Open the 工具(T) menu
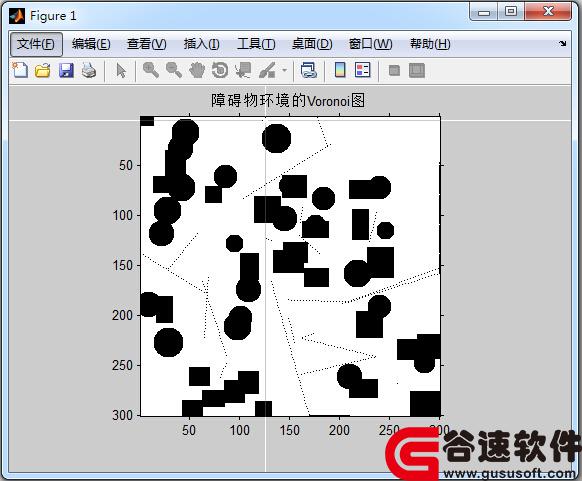The height and width of the screenshot is (481, 582). coord(256,44)
